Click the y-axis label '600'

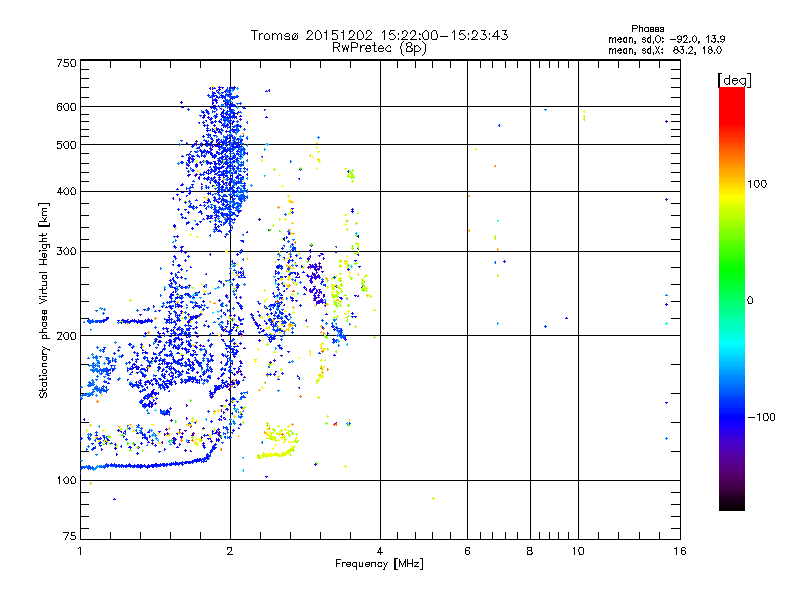pos(66,107)
